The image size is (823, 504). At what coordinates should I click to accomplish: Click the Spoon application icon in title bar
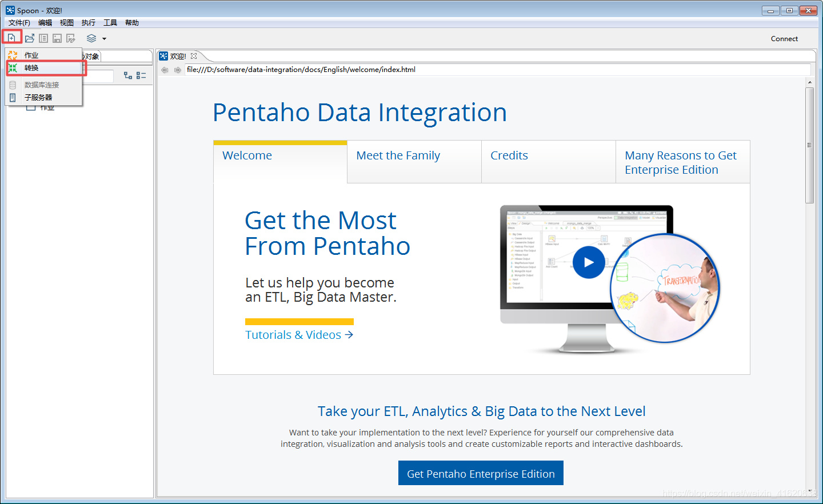pos(10,10)
